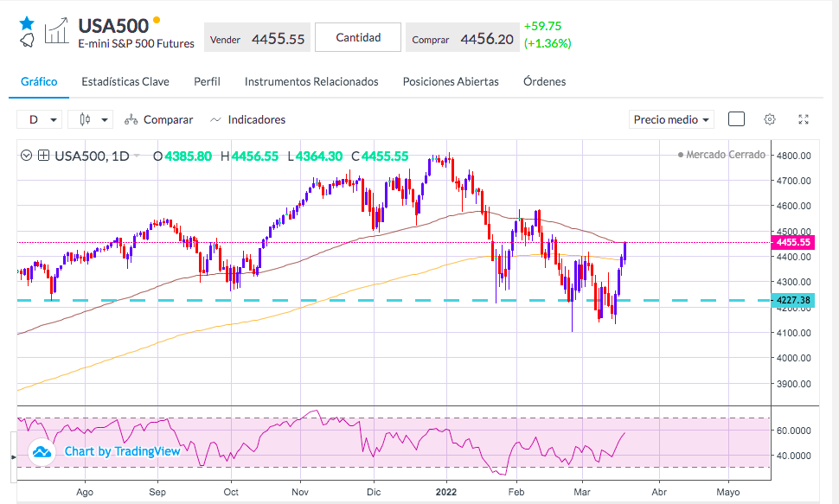Enter fullscreen chart mode
Viewport: 839px width, 504px height.
pos(804,119)
